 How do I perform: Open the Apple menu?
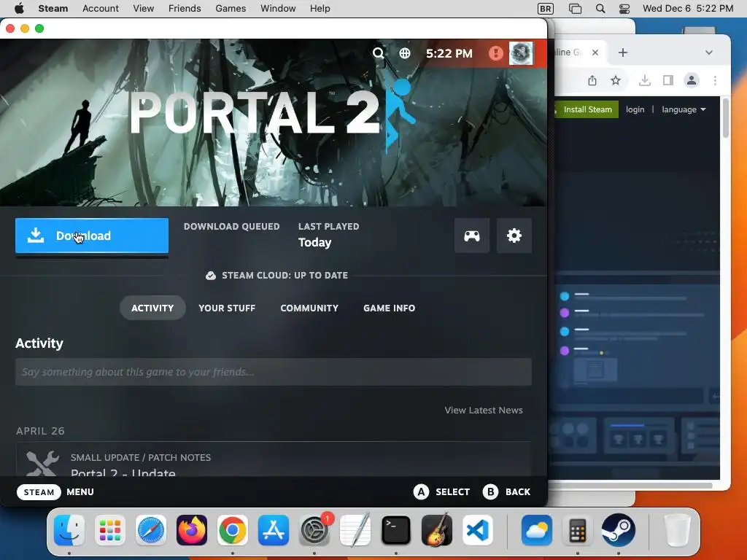[19, 8]
